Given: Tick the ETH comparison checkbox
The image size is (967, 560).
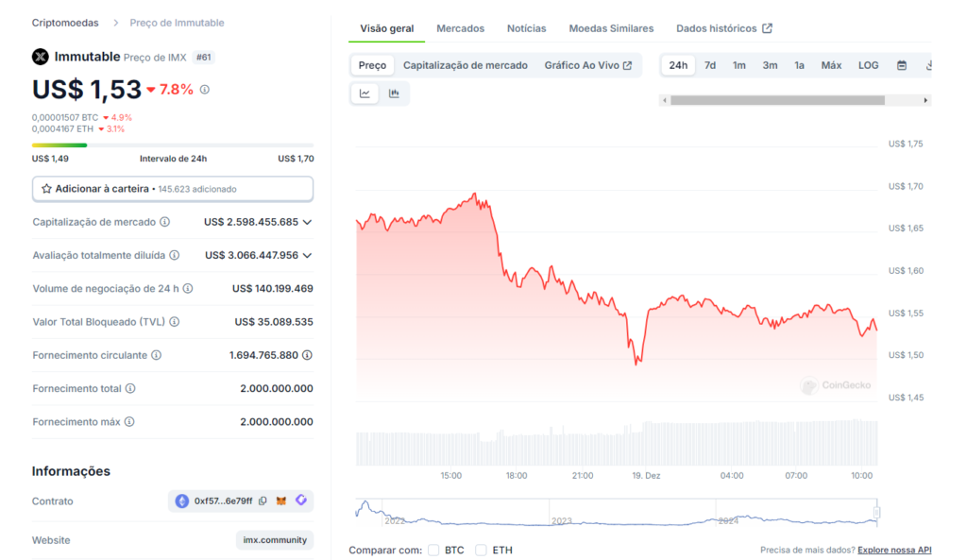Looking at the screenshot, I should coord(481,551).
